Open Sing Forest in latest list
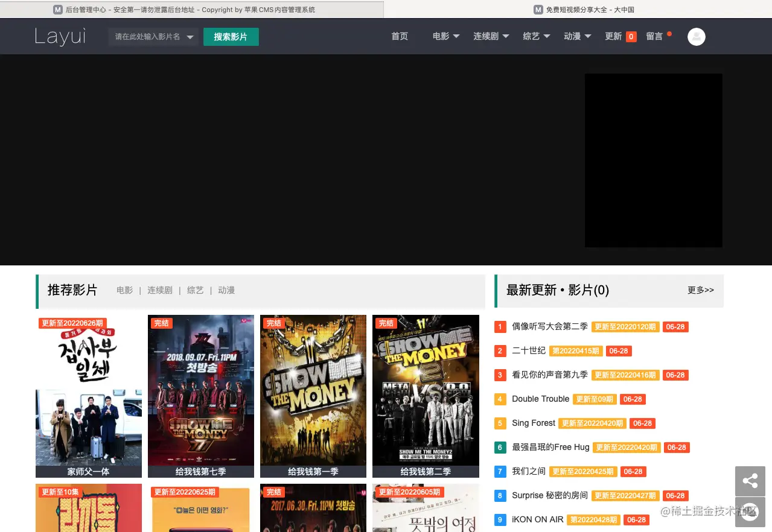This screenshot has width=772, height=532. pyautogui.click(x=534, y=423)
